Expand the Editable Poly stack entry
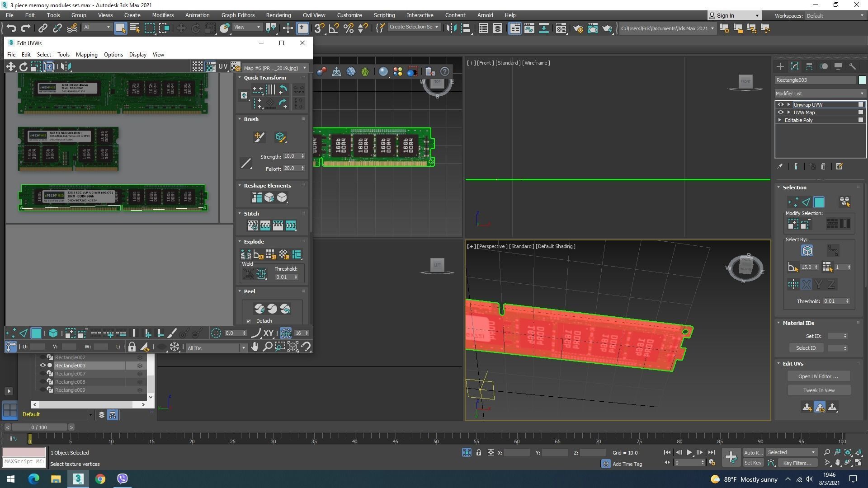Image resolution: width=868 pixels, height=488 pixels. 779,120
